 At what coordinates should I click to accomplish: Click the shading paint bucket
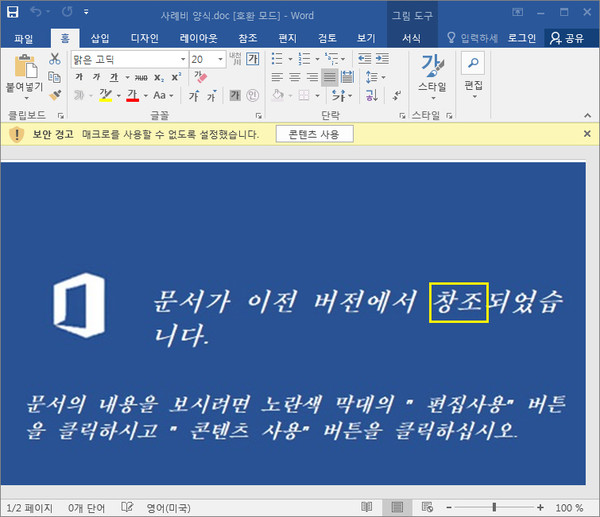(278, 95)
